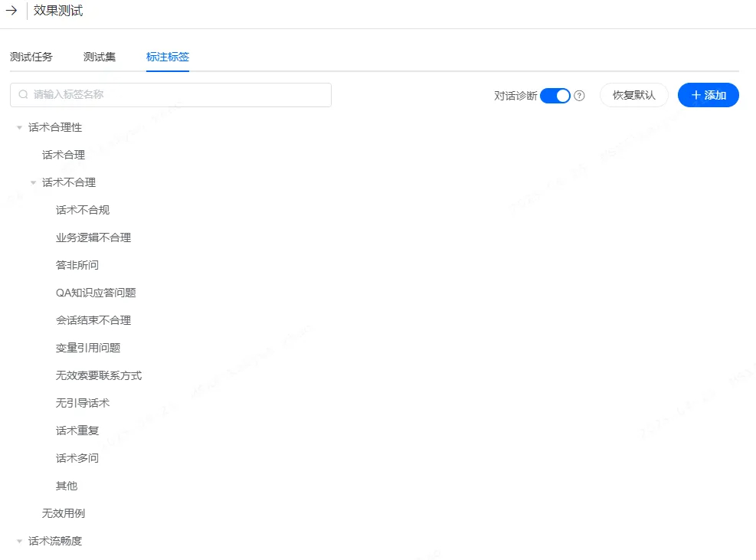Disable the 对话诊断 toggle switch
The image size is (756, 560).
[x=554, y=95]
